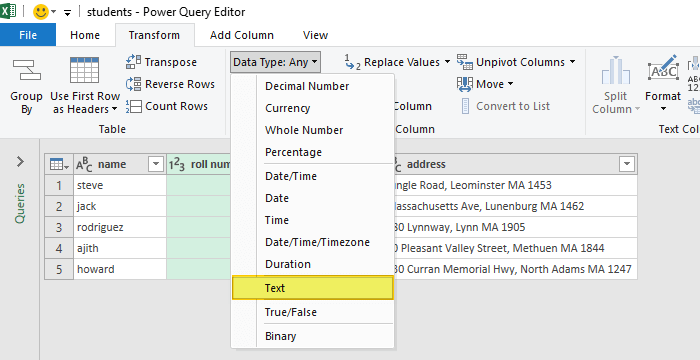Click the Transpose button

[162, 62]
